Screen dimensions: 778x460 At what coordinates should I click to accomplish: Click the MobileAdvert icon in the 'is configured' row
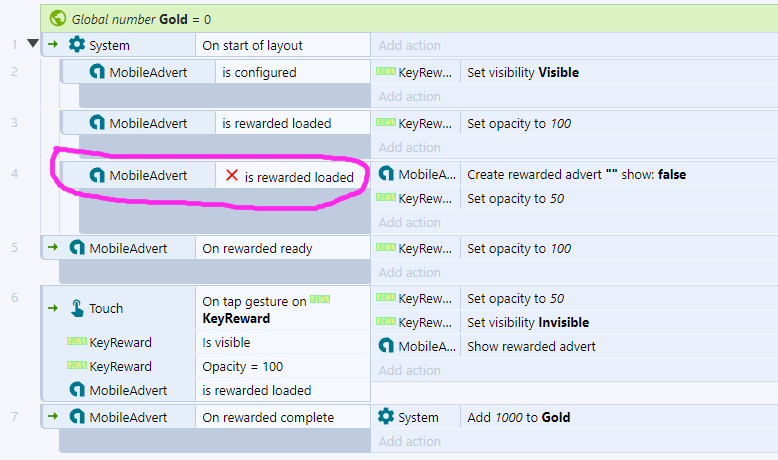click(x=97, y=71)
